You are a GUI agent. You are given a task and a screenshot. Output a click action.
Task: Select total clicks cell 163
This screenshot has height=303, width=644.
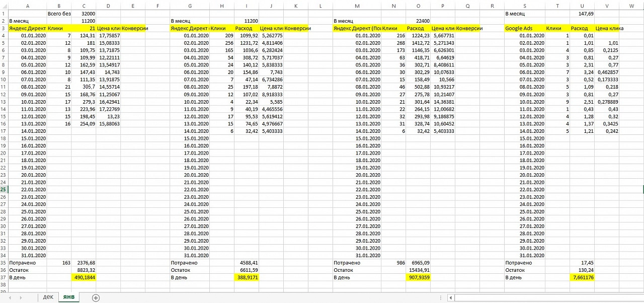pyautogui.click(x=59, y=263)
